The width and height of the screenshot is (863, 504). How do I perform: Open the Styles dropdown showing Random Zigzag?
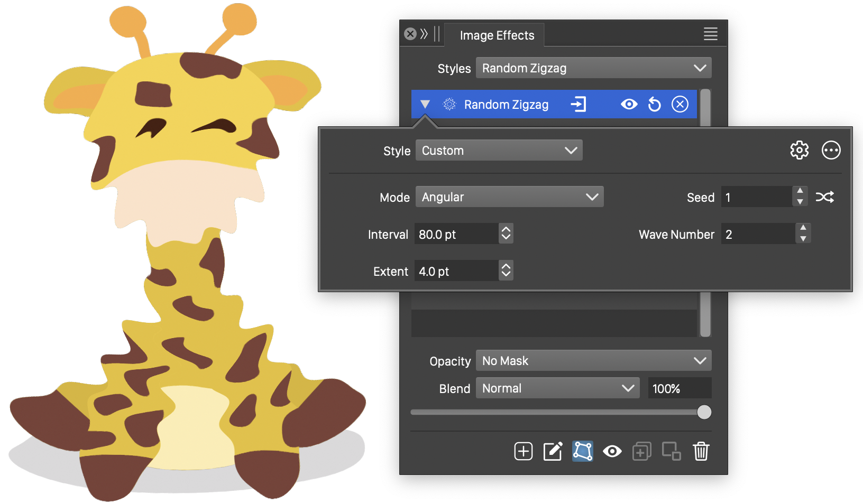[x=593, y=68]
